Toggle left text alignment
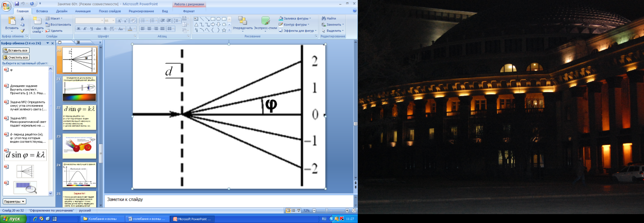644x223 pixels. point(142,29)
